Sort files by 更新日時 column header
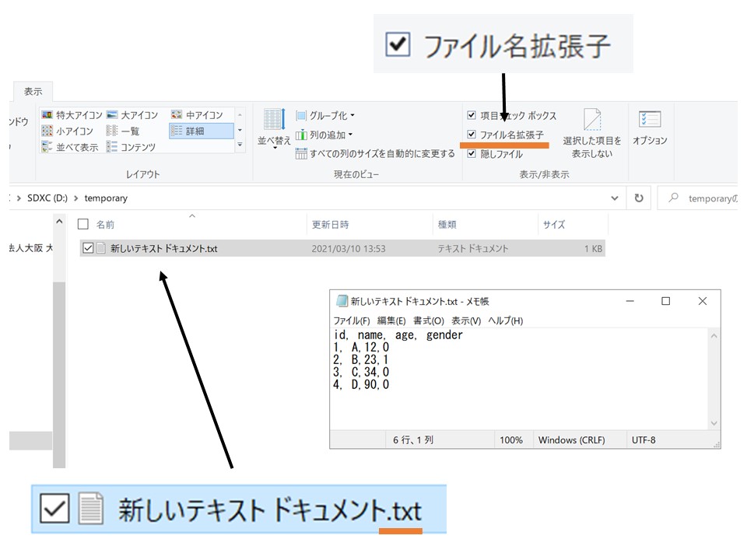 [330, 225]
